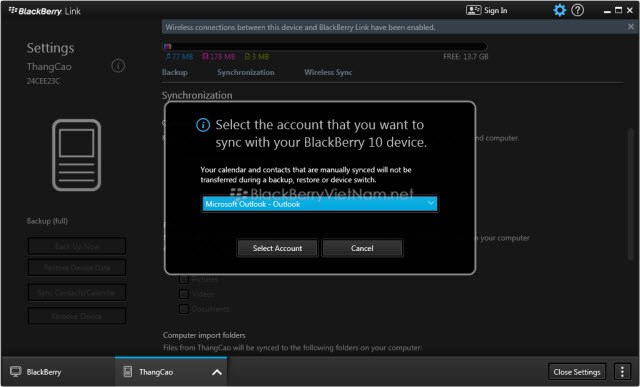This screenshot has width=640, height=387.
Task: Collapse the ThangCao tab with the up chevron
Action: [x=217, y=372]
